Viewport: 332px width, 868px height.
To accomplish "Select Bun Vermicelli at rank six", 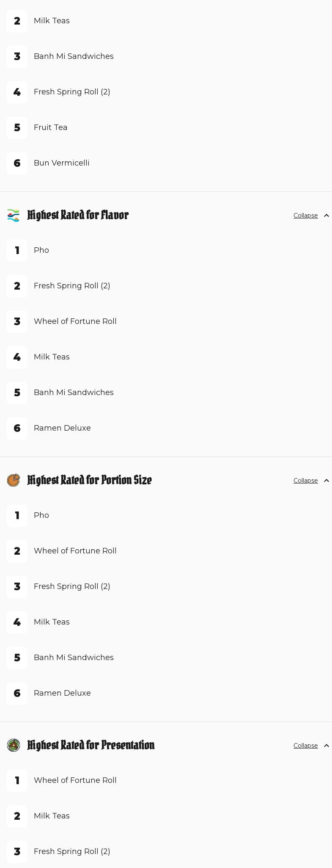I will pos(61,163).
